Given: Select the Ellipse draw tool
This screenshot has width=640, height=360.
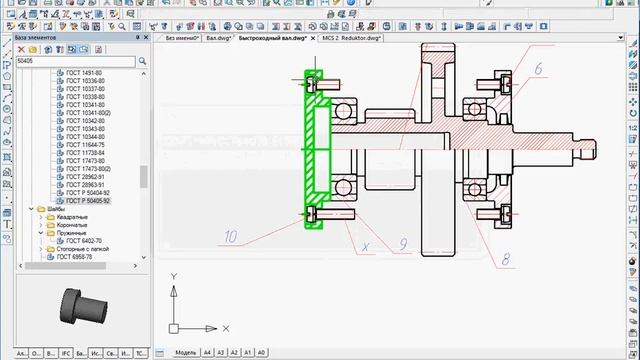Looking at the screenshot, I should pos(7,142).
